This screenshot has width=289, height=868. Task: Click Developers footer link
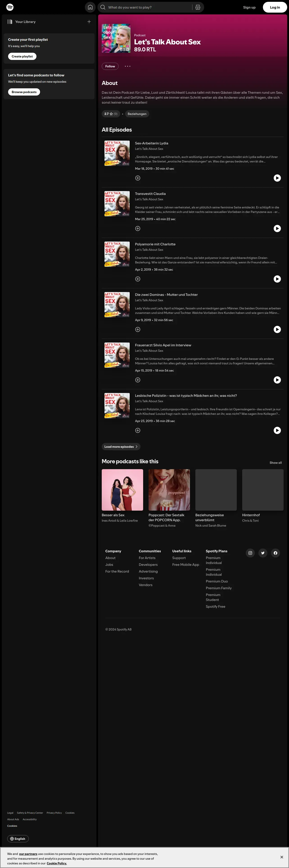coord(148,565)
